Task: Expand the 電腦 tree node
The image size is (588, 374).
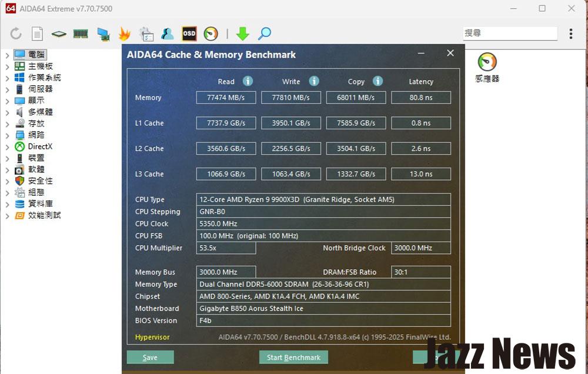Action: (7, 55)
